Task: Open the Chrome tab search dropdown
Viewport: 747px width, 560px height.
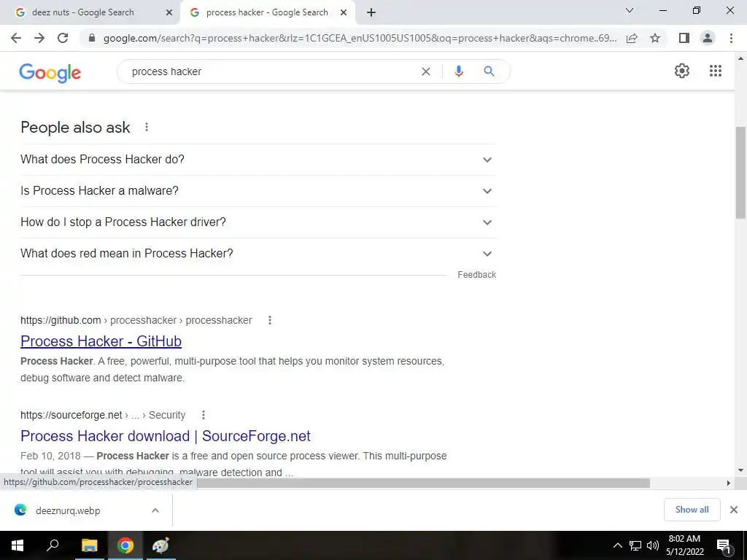Action: point(630,10)
